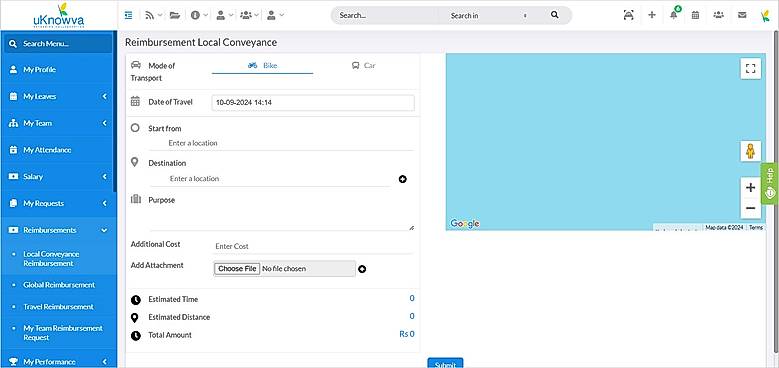The width and height of the screenshot is (779, 368).
Task: Click the Date of Travel calendar icon
Action: point(135,101)
